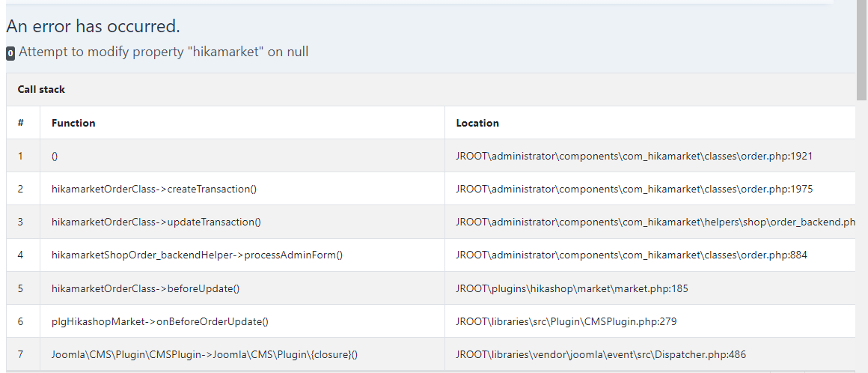The height and width of the screenshot is (373, 868).
Task: Select the onBeforeOrderUpdate() function cell
Action: point(159,321)
